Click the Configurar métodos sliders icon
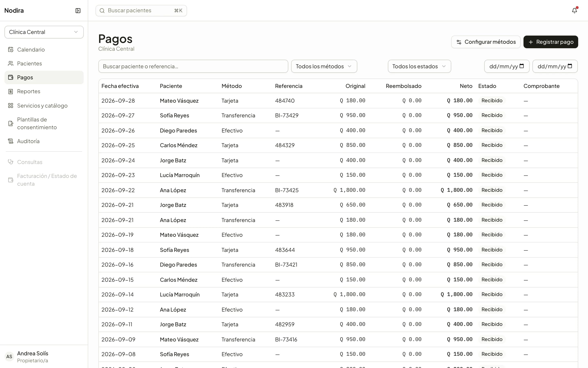Viewport: 588px width, 368px height. pyautogui.click(x=459, y=42)
